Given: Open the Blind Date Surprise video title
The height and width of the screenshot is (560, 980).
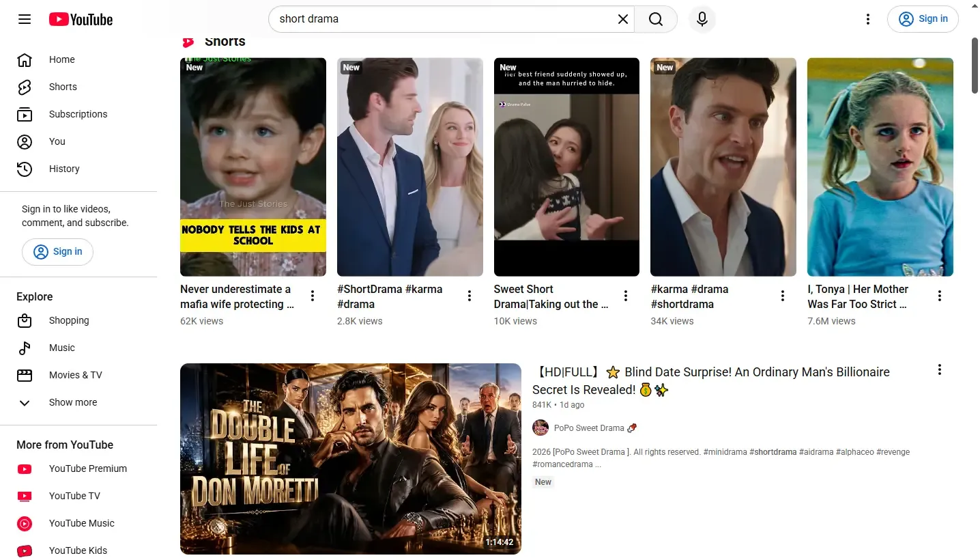Looking at the screenshot, I should click(711, 381).
